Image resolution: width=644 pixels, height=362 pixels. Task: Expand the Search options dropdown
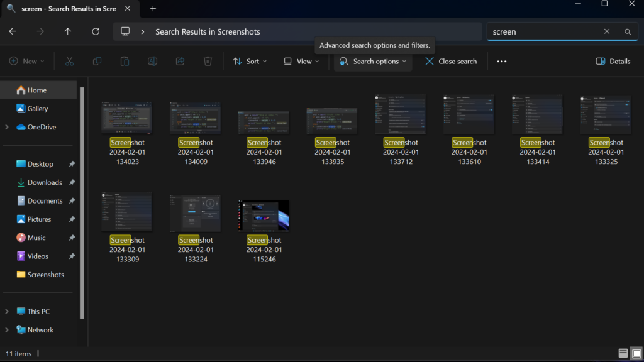(x=372, y=61)
